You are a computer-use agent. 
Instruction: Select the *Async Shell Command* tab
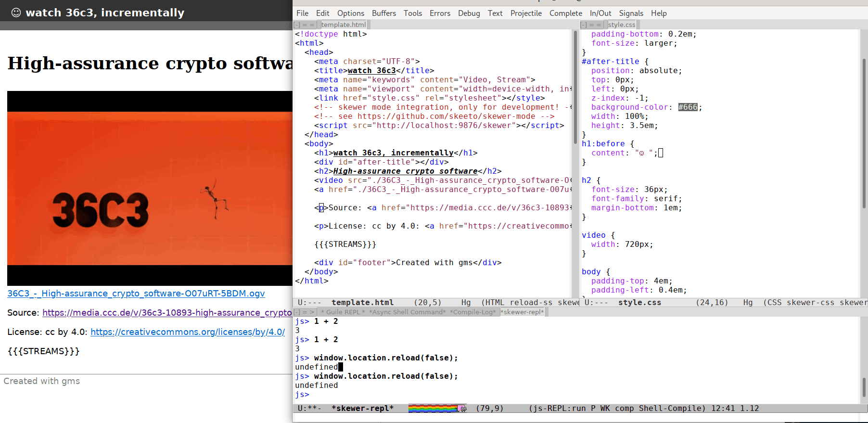pos(407,312)
